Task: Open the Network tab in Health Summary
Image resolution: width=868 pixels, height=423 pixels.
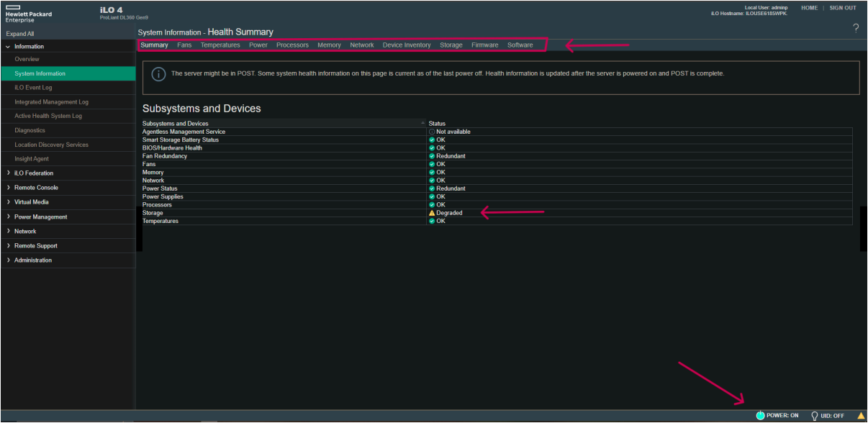Action: [362, 45]
